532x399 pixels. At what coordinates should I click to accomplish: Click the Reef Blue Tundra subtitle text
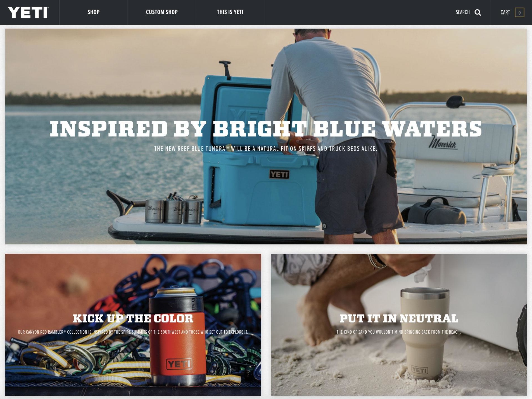[x=266, y=149]
